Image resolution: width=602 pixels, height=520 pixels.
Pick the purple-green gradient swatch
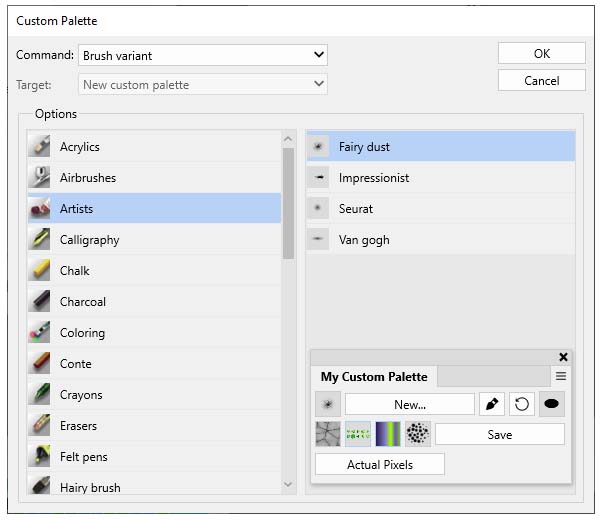[x=388, y=434]
